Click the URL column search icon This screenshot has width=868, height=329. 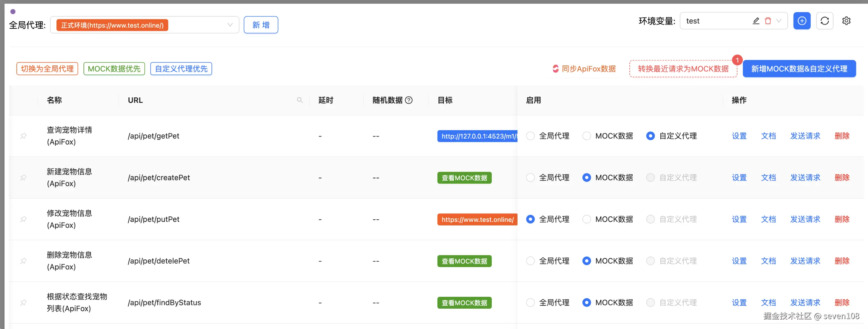click(300, 100)
